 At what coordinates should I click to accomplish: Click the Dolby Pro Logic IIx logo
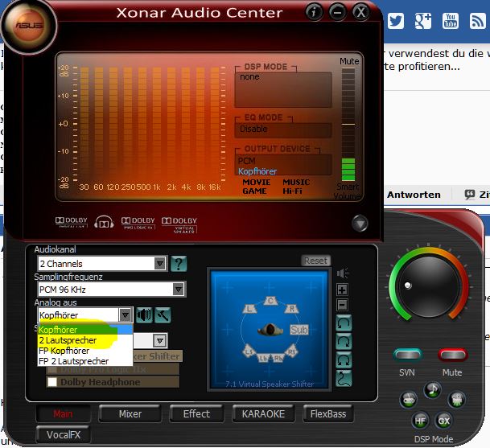tap(138, 223)
